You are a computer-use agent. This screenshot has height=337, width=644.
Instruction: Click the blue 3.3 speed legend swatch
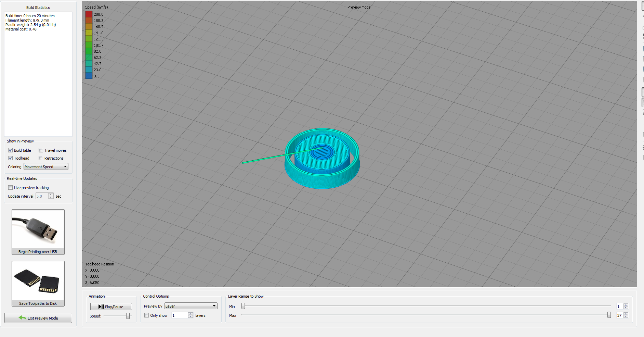coord(89,76)
